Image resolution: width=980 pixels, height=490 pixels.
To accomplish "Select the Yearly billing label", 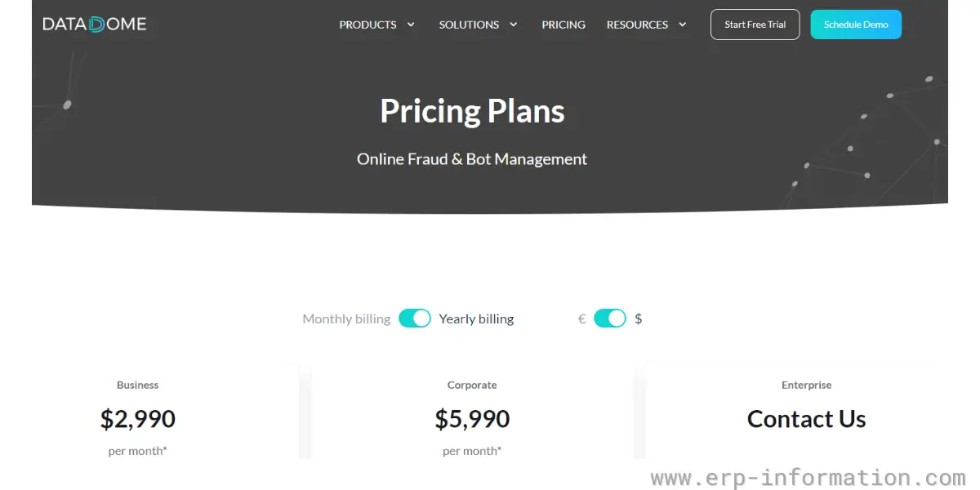I will [476, 319].
